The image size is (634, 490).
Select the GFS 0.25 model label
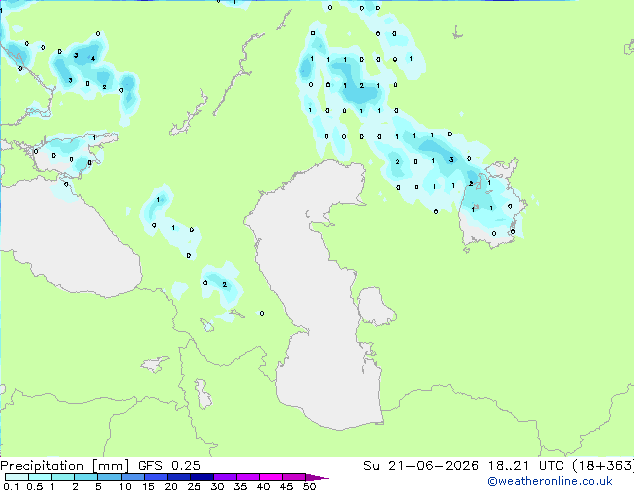coord(169,466)
